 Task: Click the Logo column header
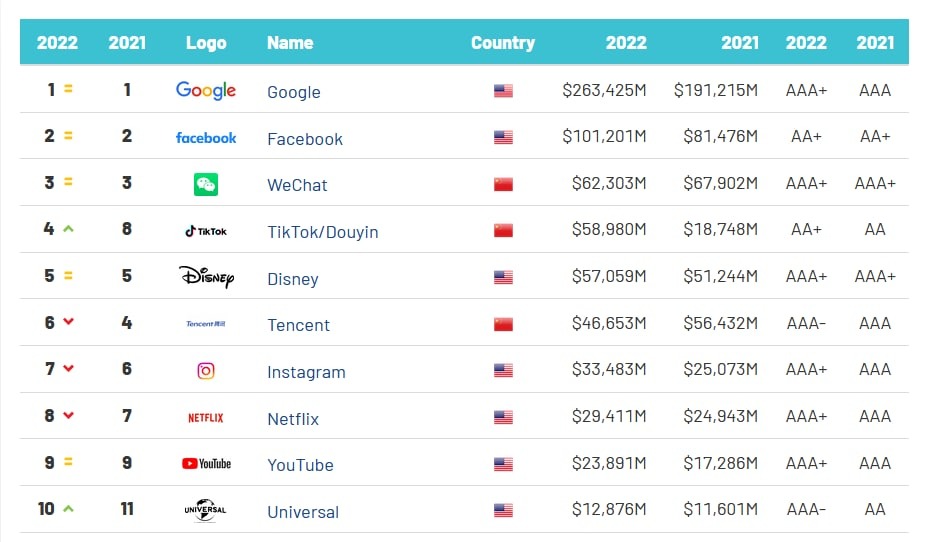pos(206,43)
